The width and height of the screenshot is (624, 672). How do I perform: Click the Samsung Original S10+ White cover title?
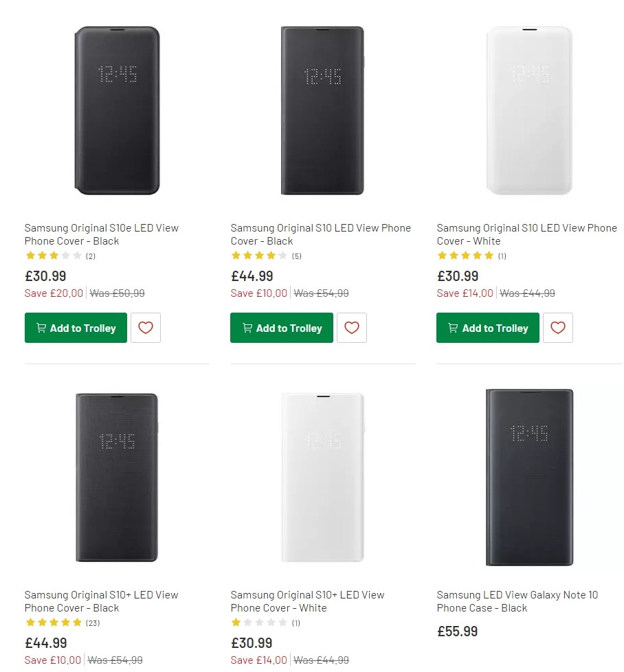click(x=307, y=601)
